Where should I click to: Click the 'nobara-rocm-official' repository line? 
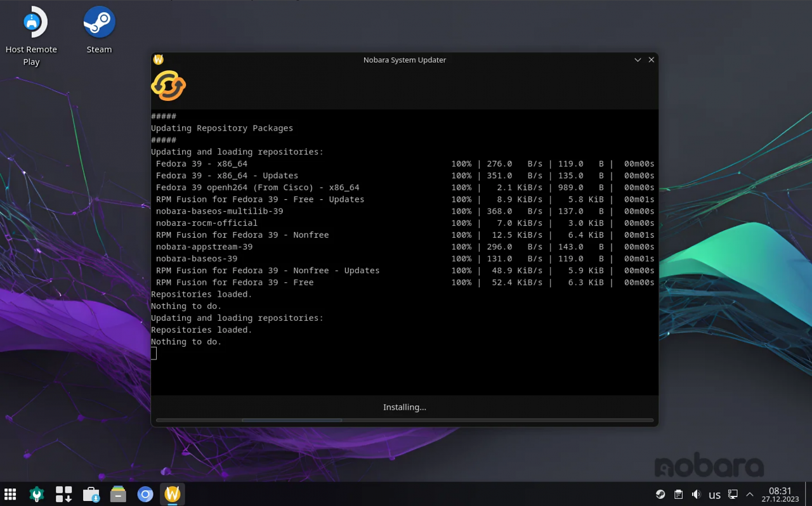tap(405, 223)
